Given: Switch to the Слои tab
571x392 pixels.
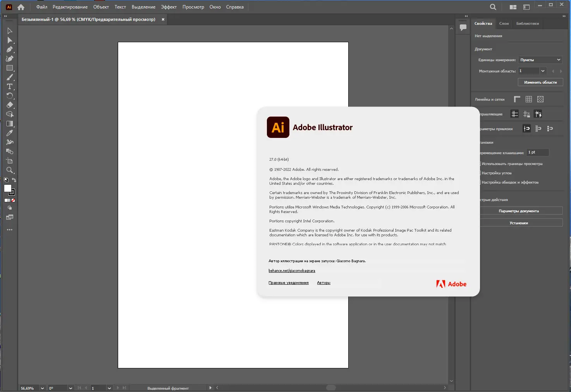Looking at the screenshot, I should (504, 24).
